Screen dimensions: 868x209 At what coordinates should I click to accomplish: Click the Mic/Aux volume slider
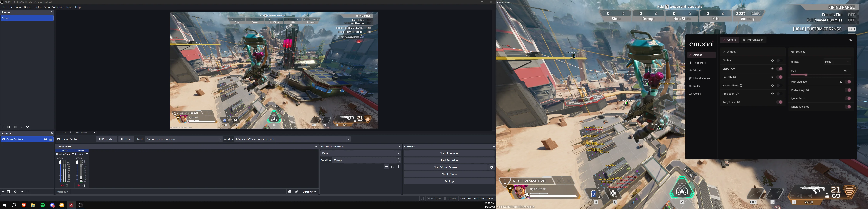tap(77, 171)
